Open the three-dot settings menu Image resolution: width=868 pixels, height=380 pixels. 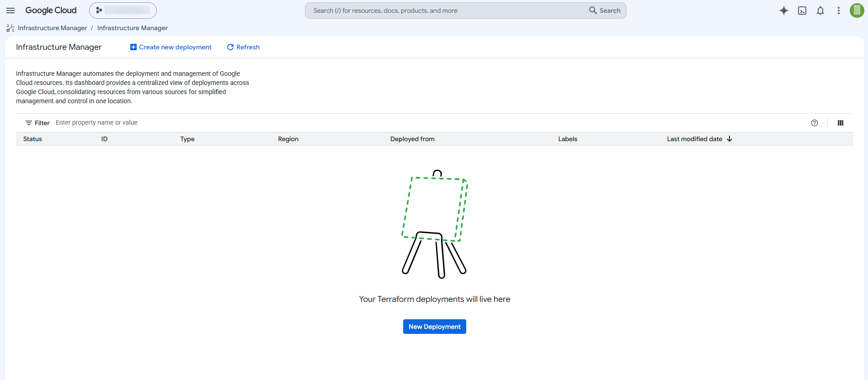(839, 11)
